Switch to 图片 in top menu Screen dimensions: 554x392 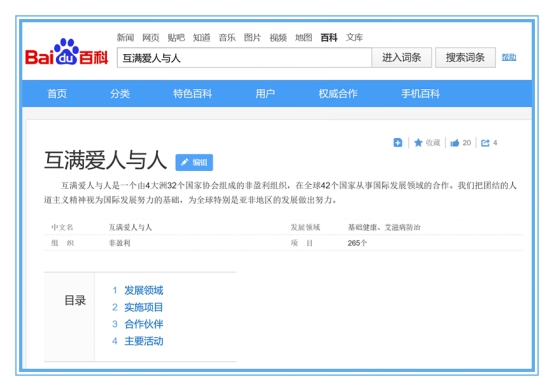252,37
